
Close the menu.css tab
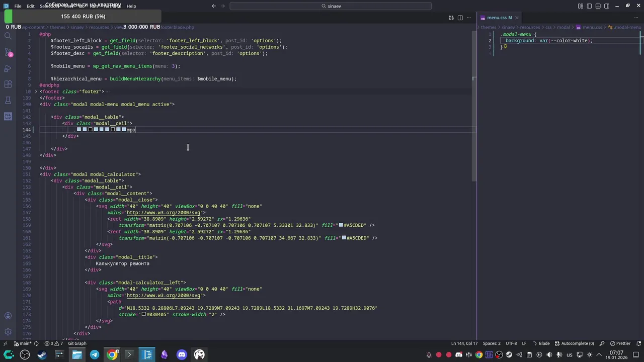(517, 18)
